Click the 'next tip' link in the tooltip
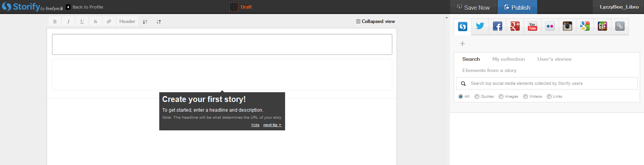 (272, 125)
